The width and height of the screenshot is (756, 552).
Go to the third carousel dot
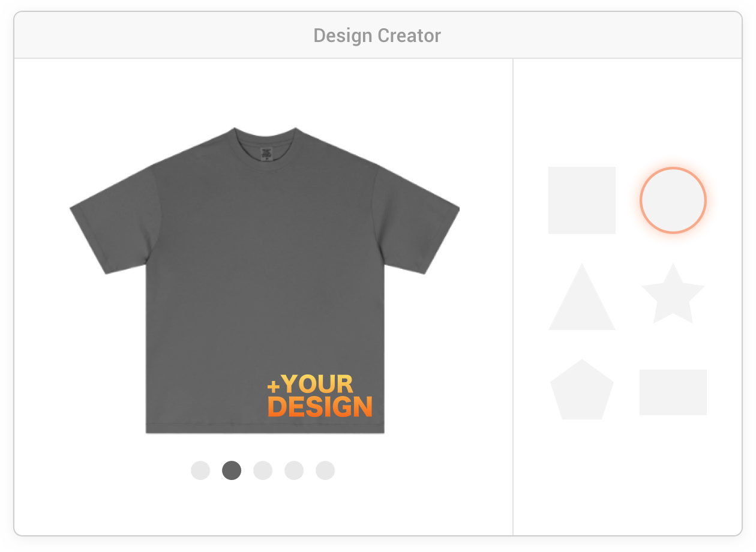(x=263, y=470)
